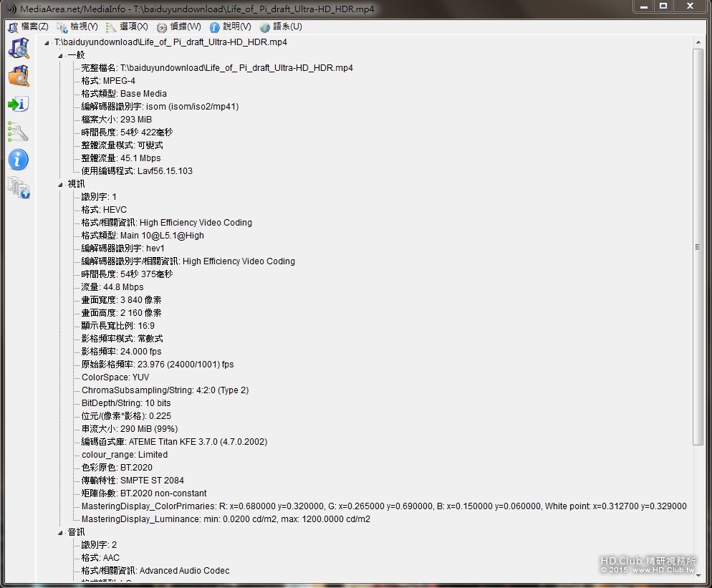Select the 格式類型: Base Media row
712x588 pixels.
[124, 94]
